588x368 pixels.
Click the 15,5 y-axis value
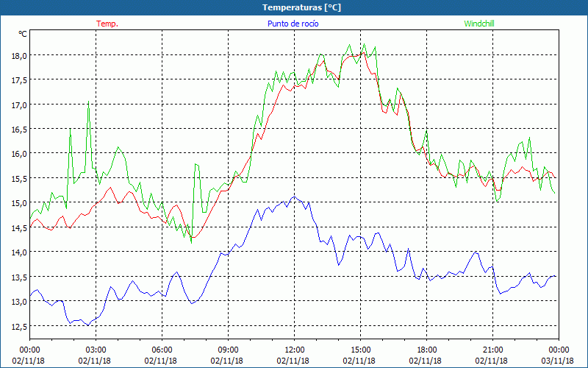[20, 178]
